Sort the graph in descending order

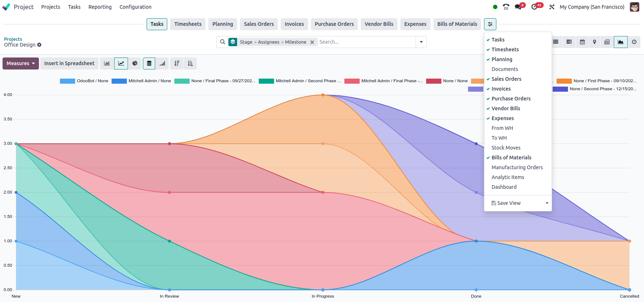tap(177, 63)
